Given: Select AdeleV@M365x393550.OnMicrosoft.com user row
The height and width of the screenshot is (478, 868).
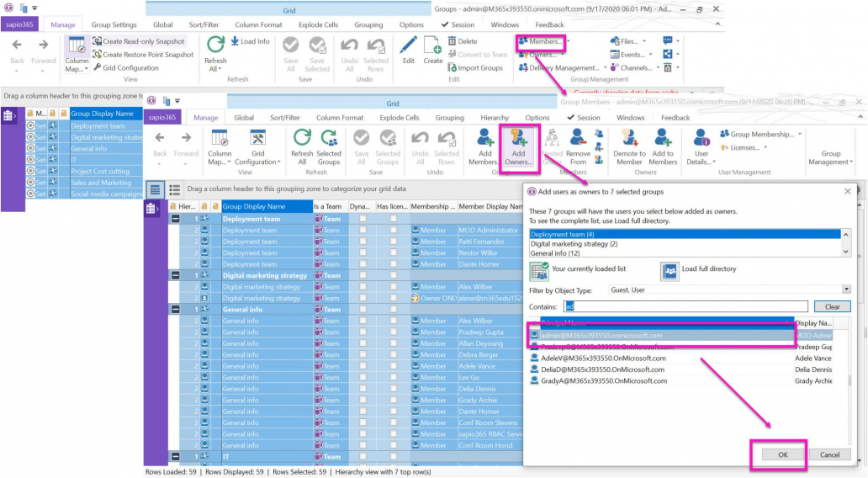Looking at the screenshot, I should [681, 358].
